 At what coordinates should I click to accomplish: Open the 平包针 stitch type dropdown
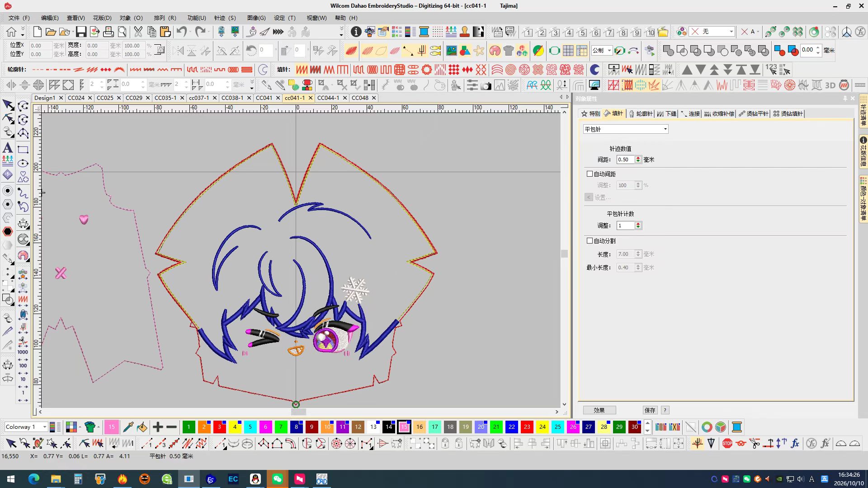pos(626,129)
